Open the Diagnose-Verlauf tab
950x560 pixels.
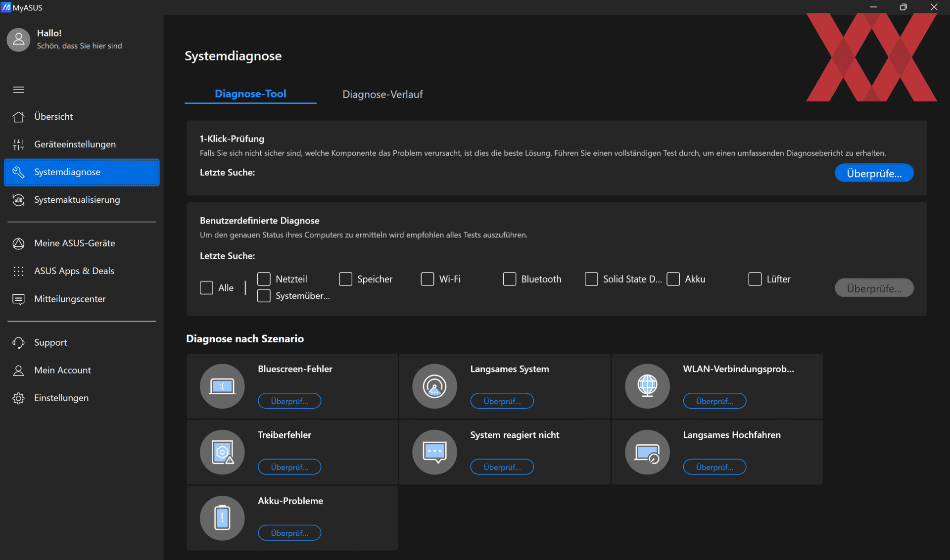coord(382,94)
